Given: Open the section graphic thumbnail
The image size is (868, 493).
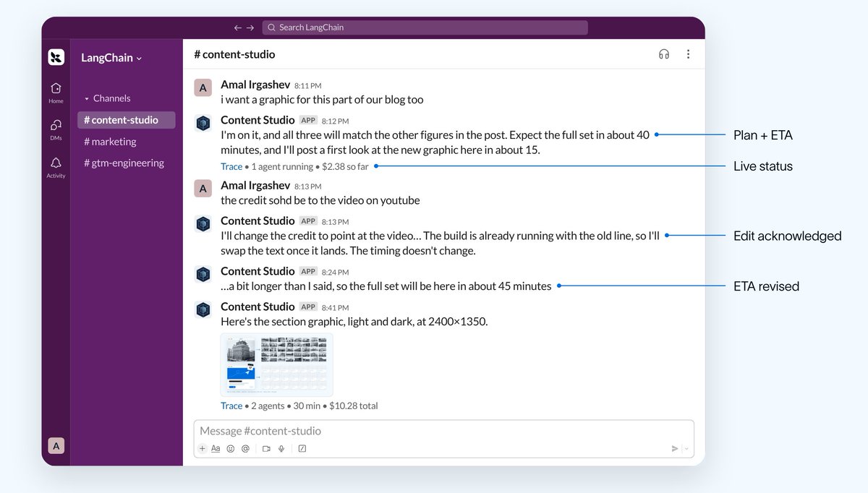Looking at the screenshot, I should click(x=276, y=365).
